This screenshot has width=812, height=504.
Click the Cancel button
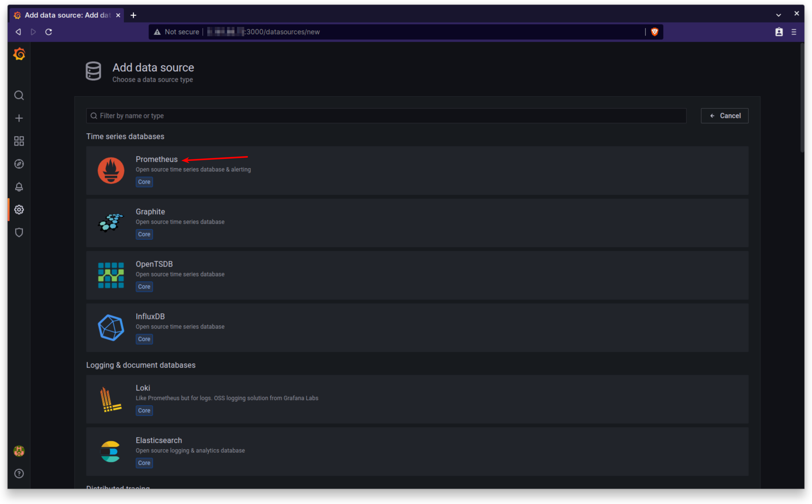[724, 116]
